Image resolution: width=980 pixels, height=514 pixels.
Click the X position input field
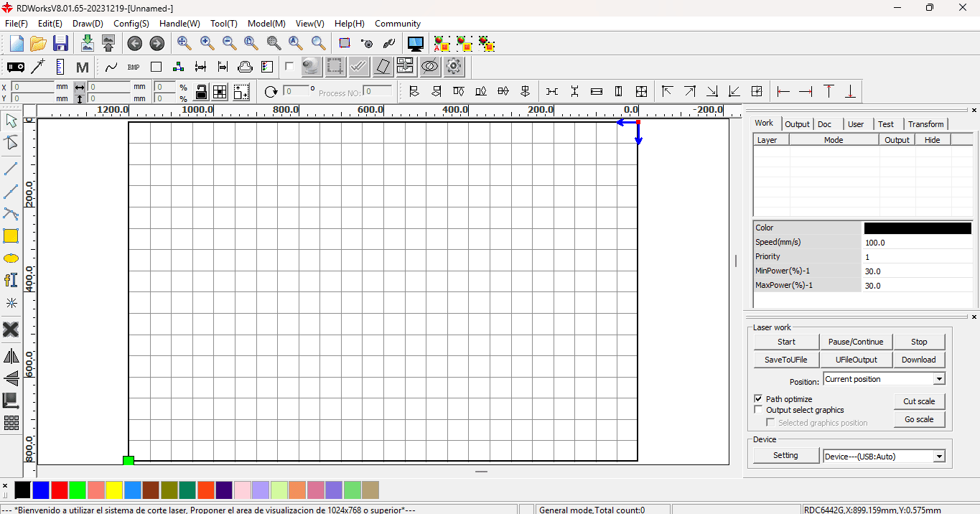coord(33,86)
